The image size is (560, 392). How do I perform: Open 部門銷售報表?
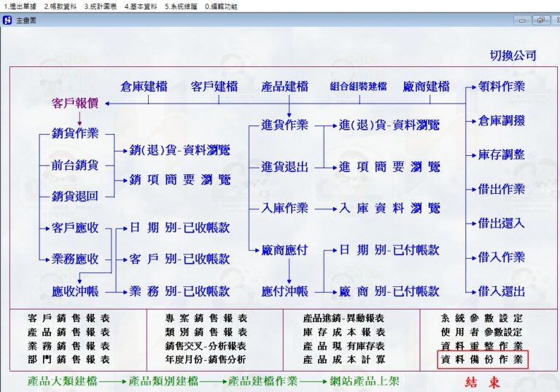[69, 359]
